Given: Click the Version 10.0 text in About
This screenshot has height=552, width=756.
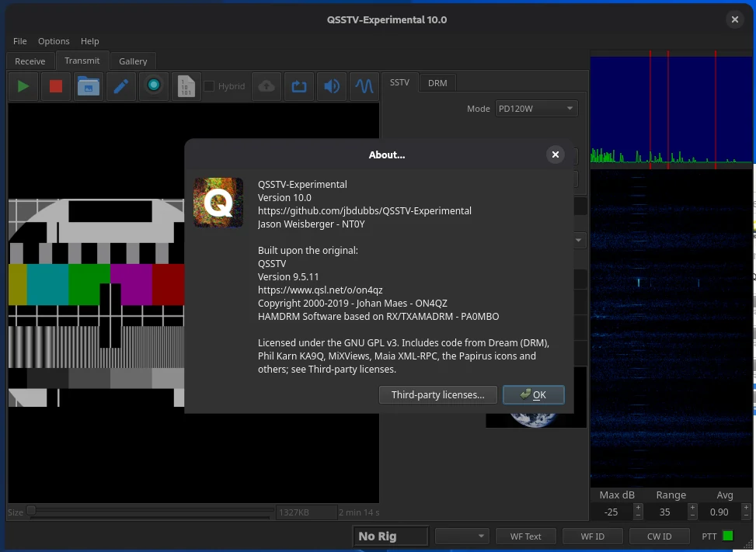Looking at the screenshot, I should pos(284,197).
